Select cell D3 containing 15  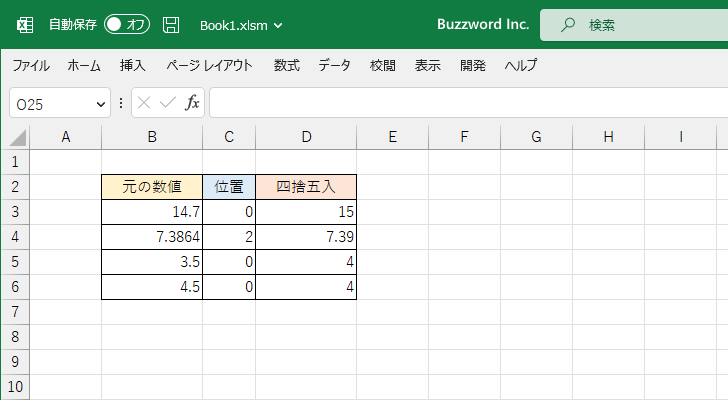coord(306,212)
